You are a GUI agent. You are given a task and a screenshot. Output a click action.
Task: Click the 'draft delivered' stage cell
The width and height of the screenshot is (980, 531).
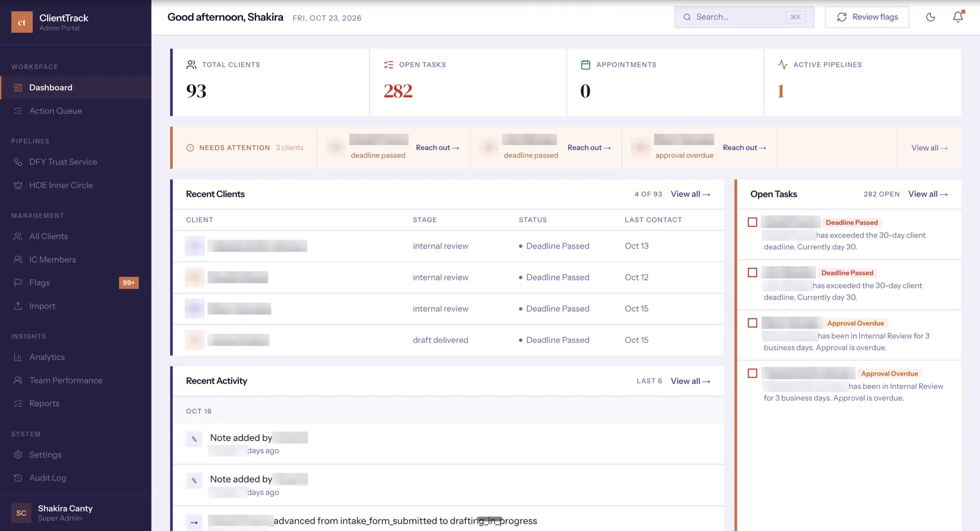[440, 340]
